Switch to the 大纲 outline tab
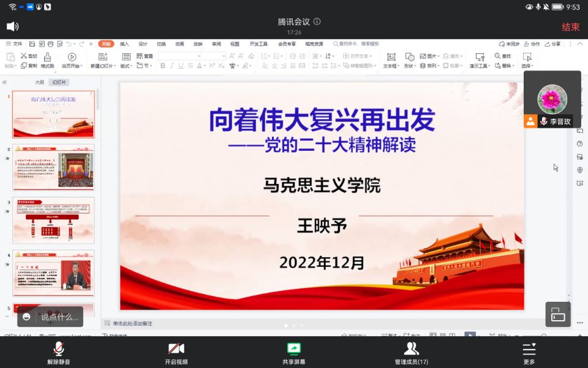588x368 pixels. [39, 82]
